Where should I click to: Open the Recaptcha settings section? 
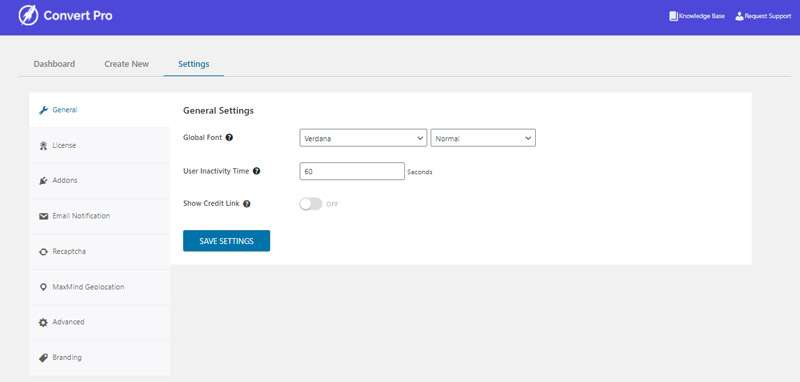click(x=99, y=251)
